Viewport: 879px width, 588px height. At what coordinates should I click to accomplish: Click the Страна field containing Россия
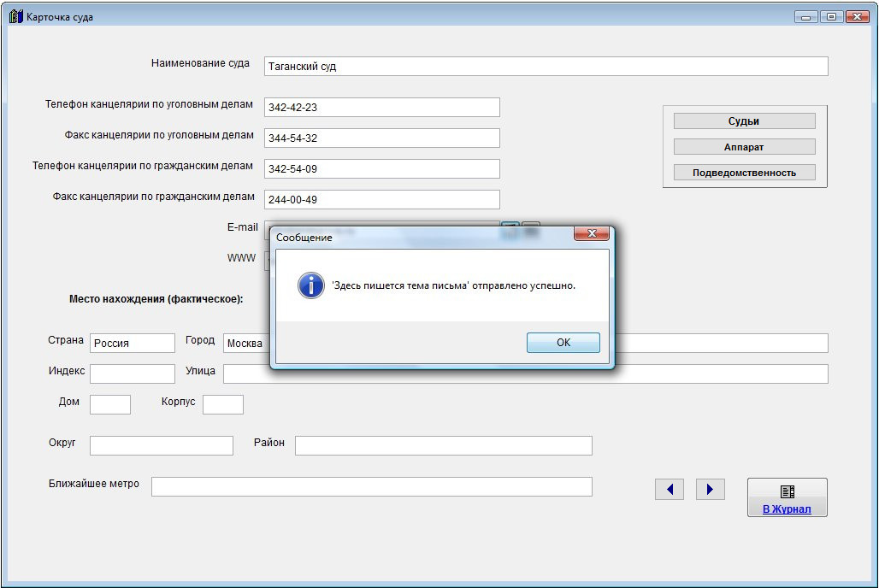133,343
